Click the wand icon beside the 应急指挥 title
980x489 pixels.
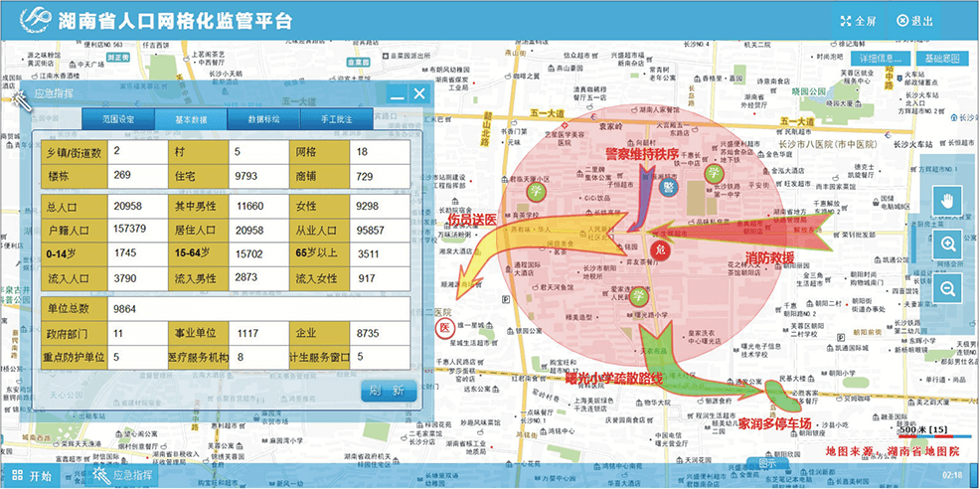[x=21, y=99]
